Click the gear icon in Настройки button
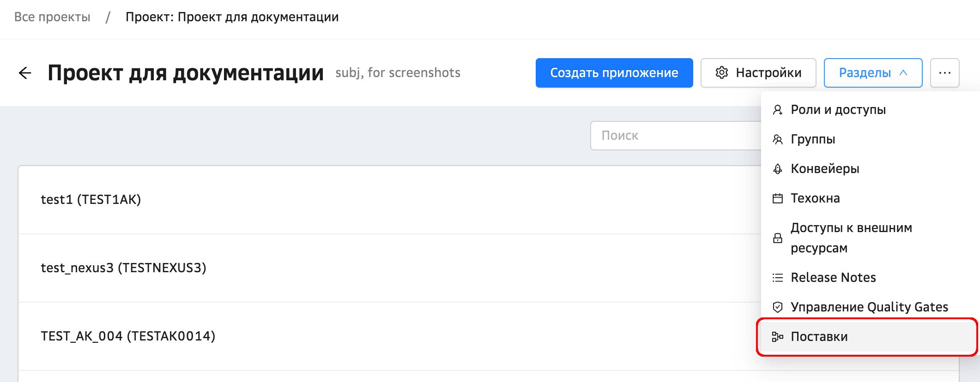This screenshot has width=980, height=382. pyautogui.click(x=721, y=73)
